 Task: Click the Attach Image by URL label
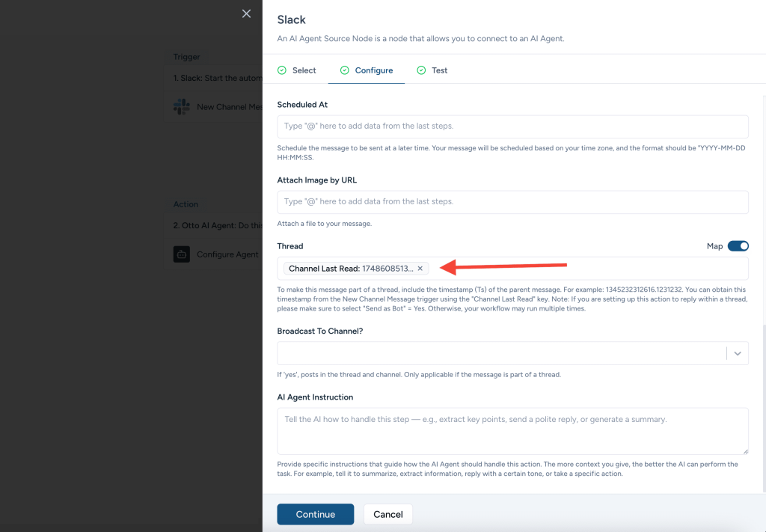point(317,180)
